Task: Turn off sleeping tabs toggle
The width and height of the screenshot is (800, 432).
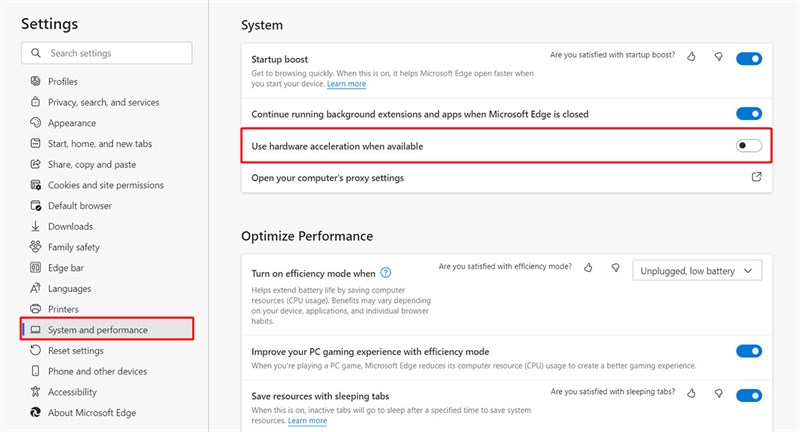Action: click(749, 395)
